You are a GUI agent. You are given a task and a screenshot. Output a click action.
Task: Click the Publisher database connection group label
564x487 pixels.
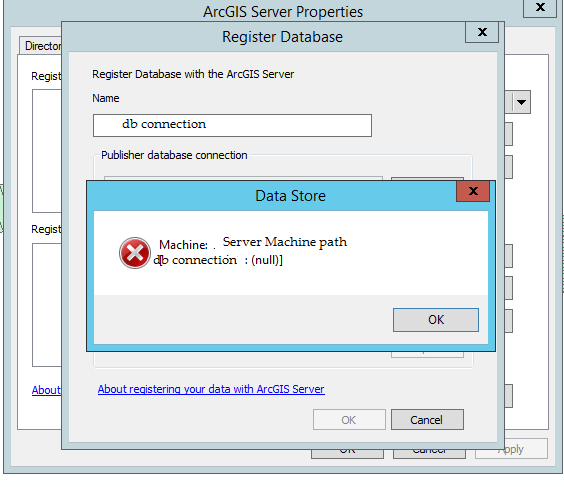[x=174, y=155]
